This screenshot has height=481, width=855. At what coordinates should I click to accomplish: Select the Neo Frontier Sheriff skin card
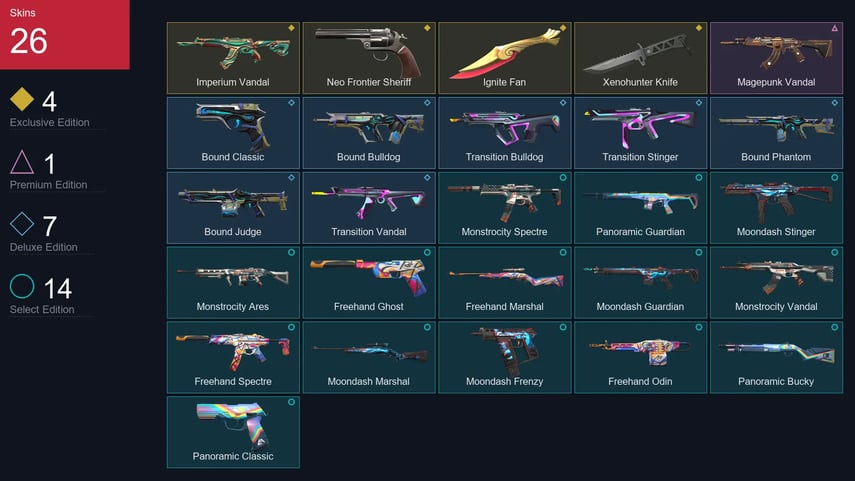pos(369,58)
